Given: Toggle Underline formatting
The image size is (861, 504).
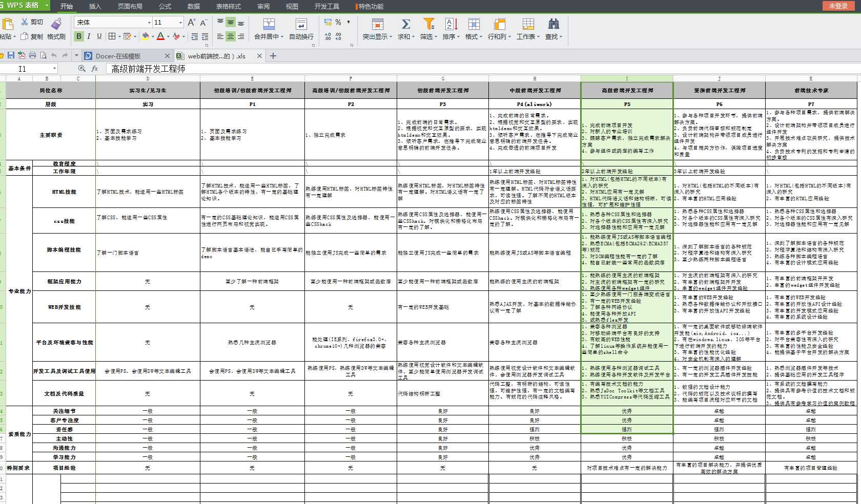Looking at the screenshot, I should [99, 36].
